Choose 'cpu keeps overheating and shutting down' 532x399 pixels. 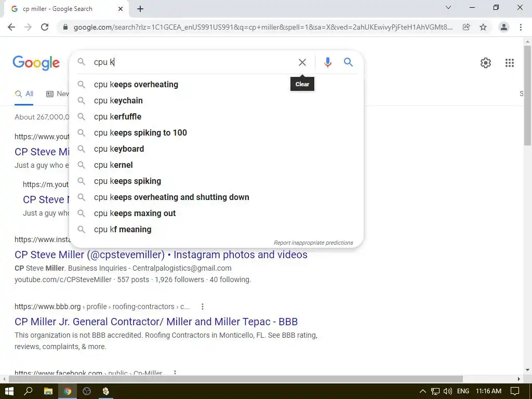point(216,197)
